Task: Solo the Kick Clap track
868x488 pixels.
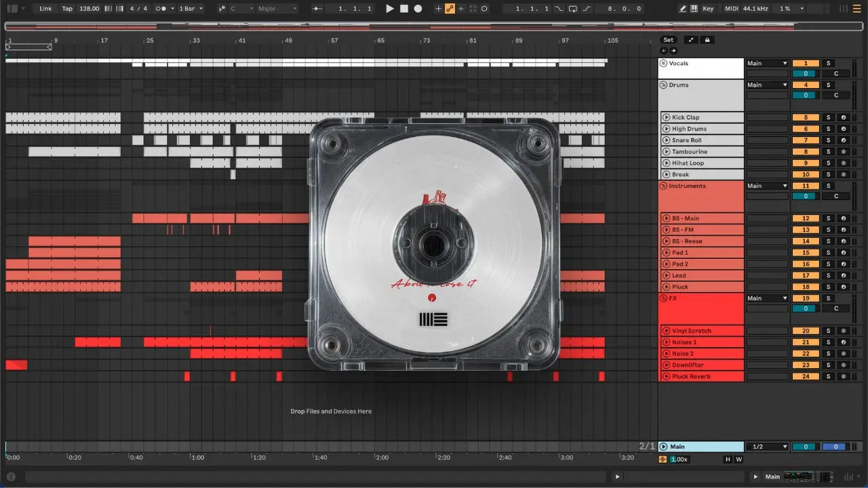Action: coord(828,117)
